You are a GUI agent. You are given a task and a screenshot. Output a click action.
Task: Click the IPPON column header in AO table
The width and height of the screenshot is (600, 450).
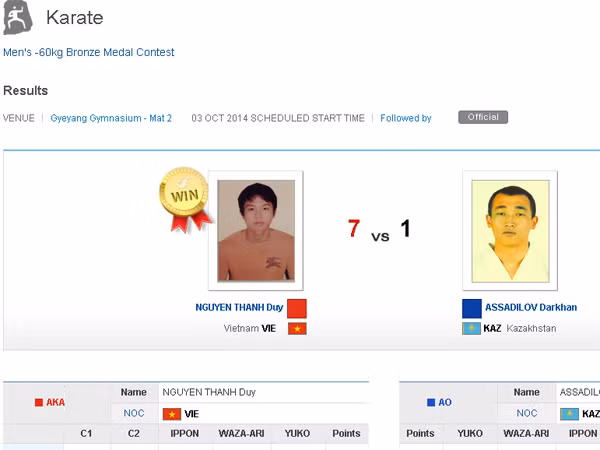point(583,434)
